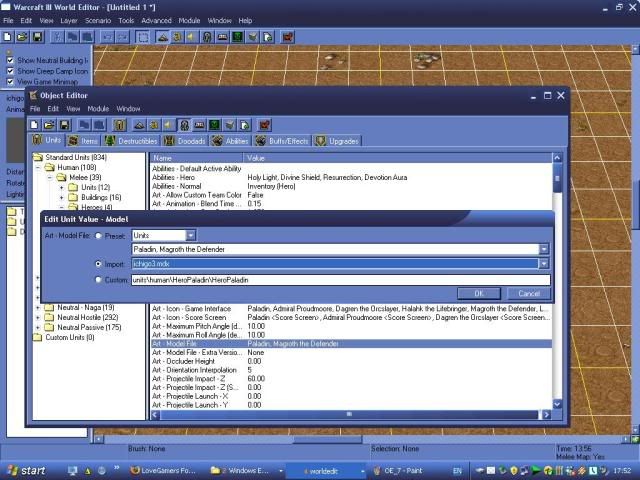Click New icon in Object Editor toolbar
This screenshot has height=480, width=640.
click(x=34, y=125)
